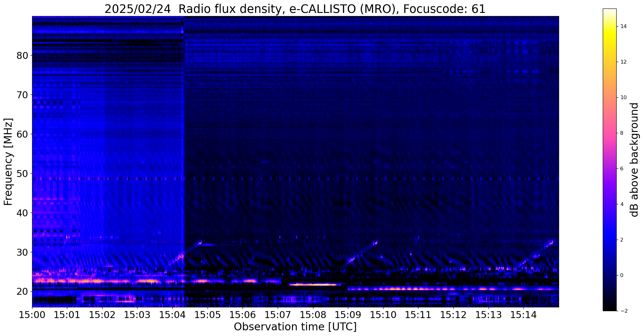This screenshot has width=644, height=336.
Task: Click the 15:09 time tick label
Action: click(348, 315)
